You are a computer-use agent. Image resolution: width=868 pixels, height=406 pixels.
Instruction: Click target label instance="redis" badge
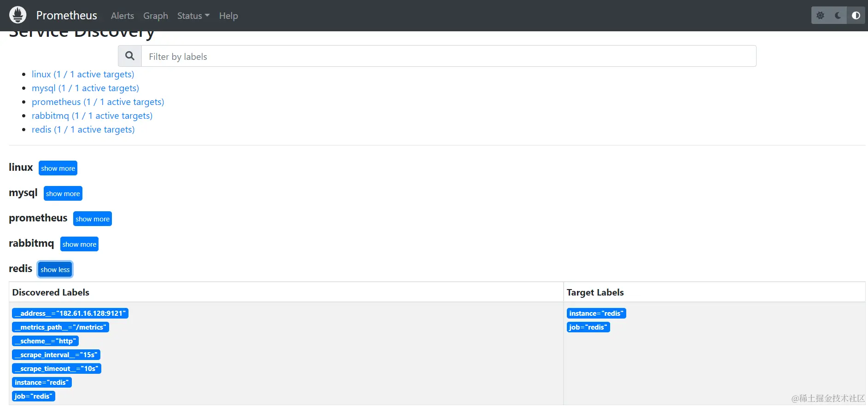[x=596, y=313]
